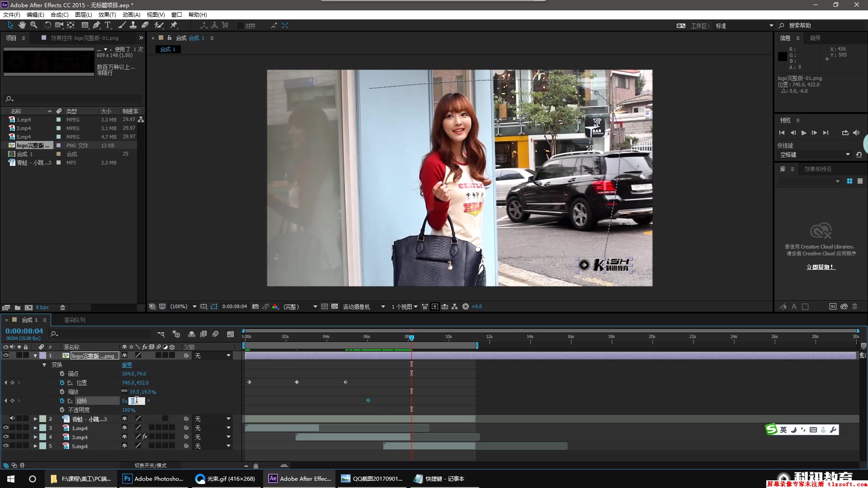Click the 立即获取 Creative Cloud link
868x488 pixels.
click(821, 267)
